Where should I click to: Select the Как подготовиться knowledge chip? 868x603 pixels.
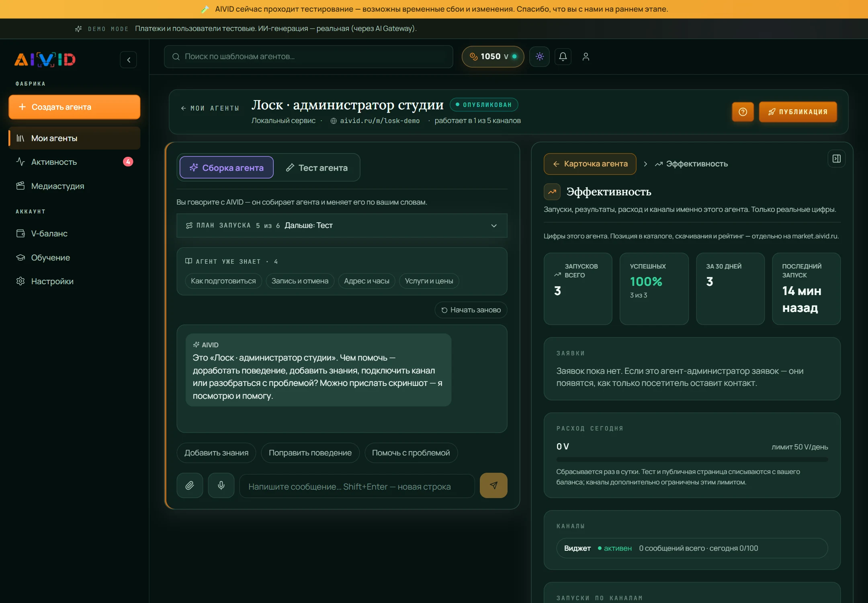coord(223,281)
